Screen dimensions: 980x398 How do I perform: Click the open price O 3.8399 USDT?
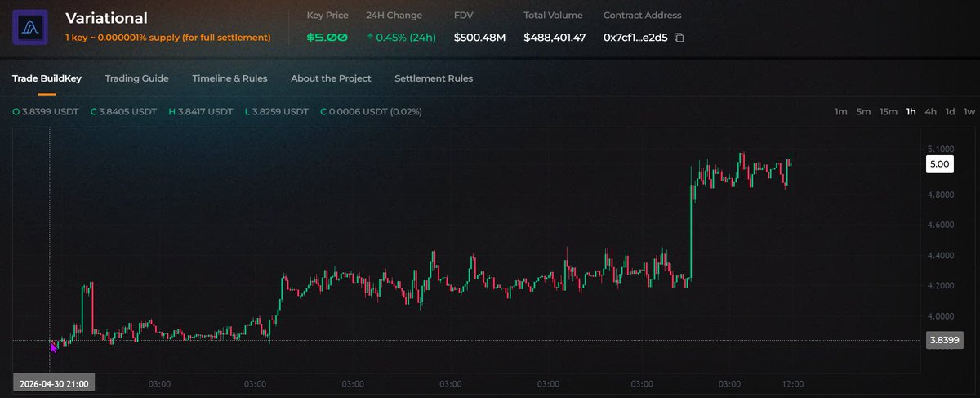[x=45, y=112]
